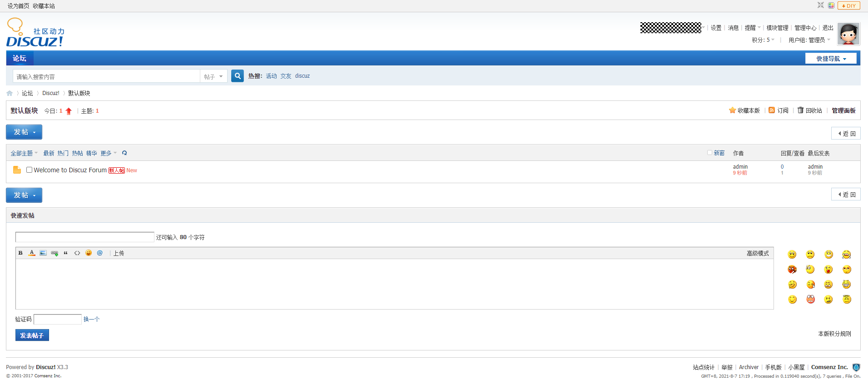Screen dimensions: 868x380
Task: Click the @ mention icon in editor
Action: tap(100, 253)
